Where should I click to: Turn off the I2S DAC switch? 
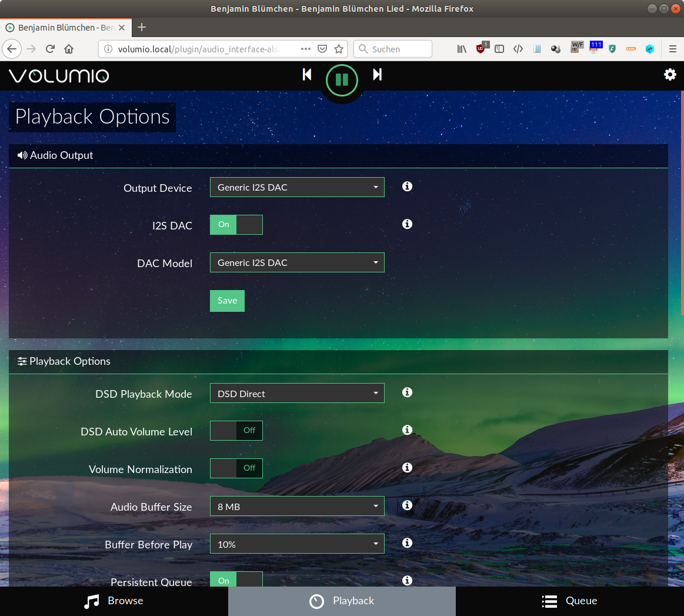pos(236,225)
